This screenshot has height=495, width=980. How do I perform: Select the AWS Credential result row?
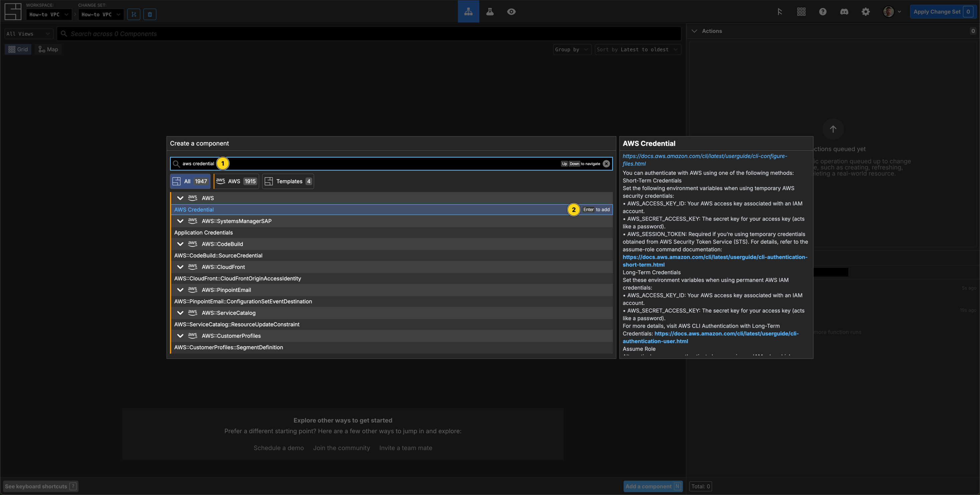[392, 209]
